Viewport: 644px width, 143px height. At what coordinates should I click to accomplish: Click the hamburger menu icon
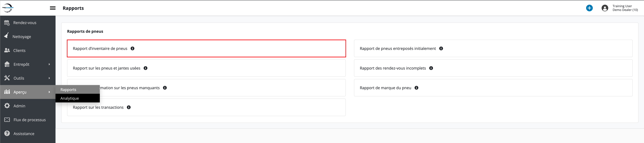53,8
